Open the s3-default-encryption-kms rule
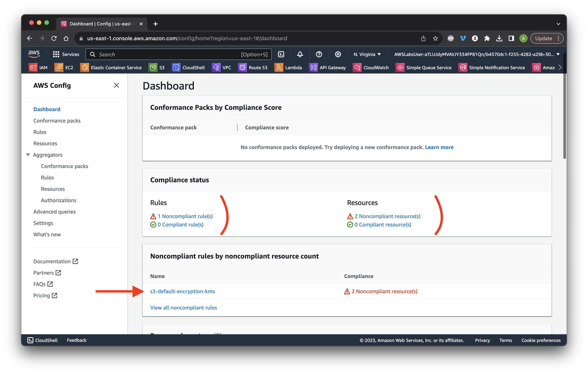Image resolution: width=588 pixels, height=374 pixels. (x=182, y=291)
